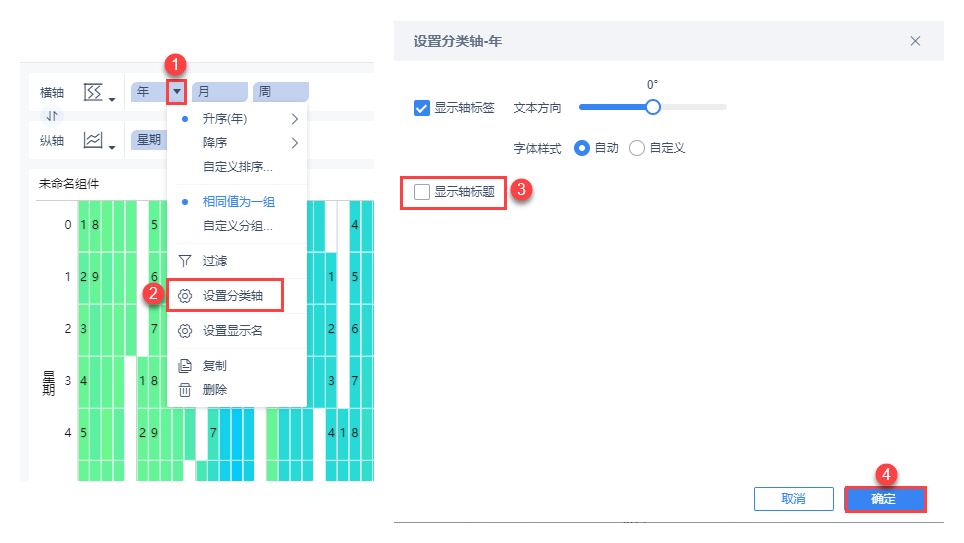Click the 文本方向 slider handle

[x=652, y=107]
